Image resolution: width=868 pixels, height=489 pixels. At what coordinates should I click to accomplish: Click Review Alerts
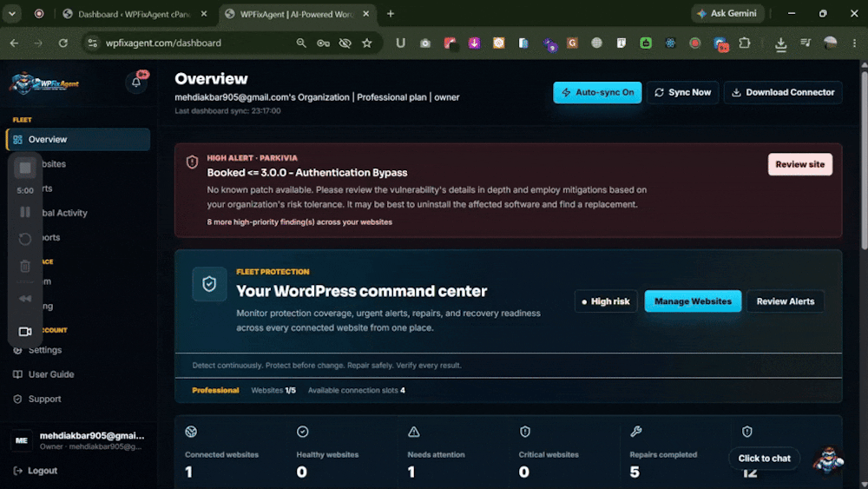(785, 301)
